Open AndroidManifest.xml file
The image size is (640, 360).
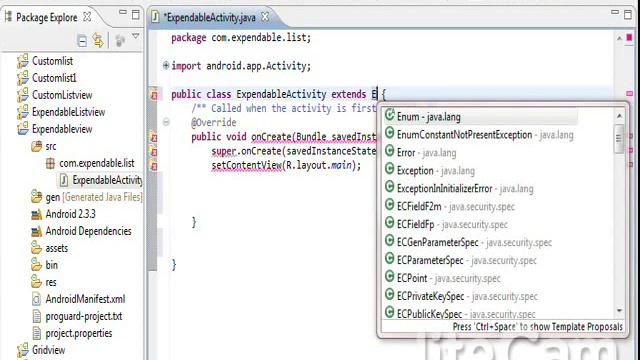pyautogui.click(x=85, y=299)
